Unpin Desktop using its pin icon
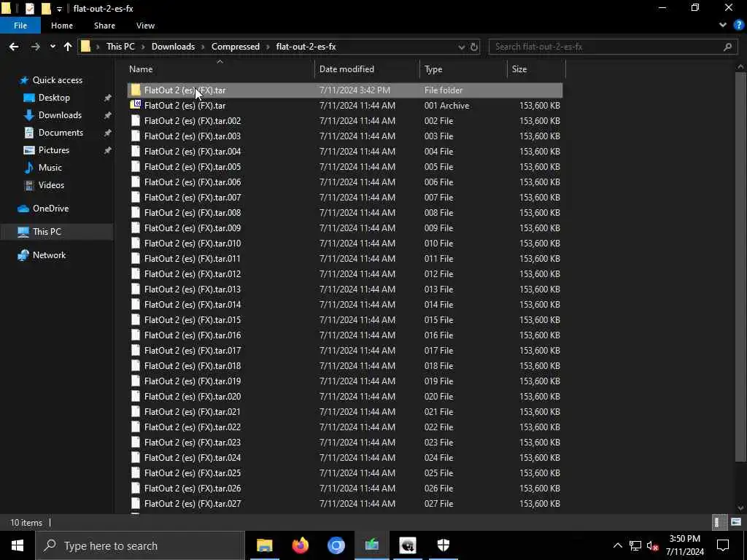This screenshot has height=560, width=747. pyautogui.click(x=108, y=98)
